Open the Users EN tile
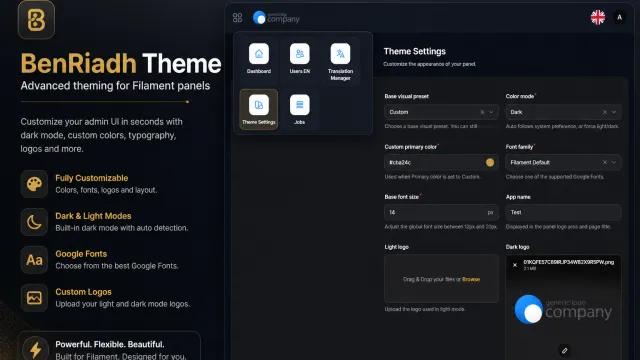The width and height of the screenshot is (640, 360). click(x=300, y=59)
